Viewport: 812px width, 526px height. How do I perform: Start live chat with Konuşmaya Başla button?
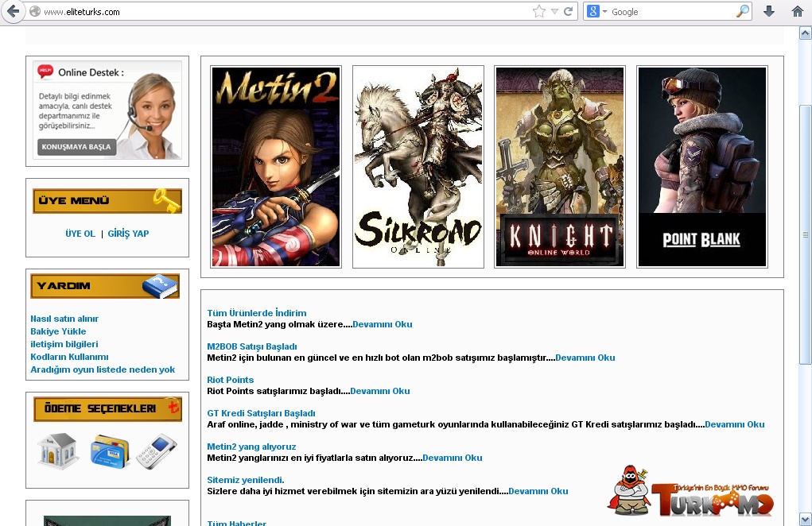[x=76, y=147]
